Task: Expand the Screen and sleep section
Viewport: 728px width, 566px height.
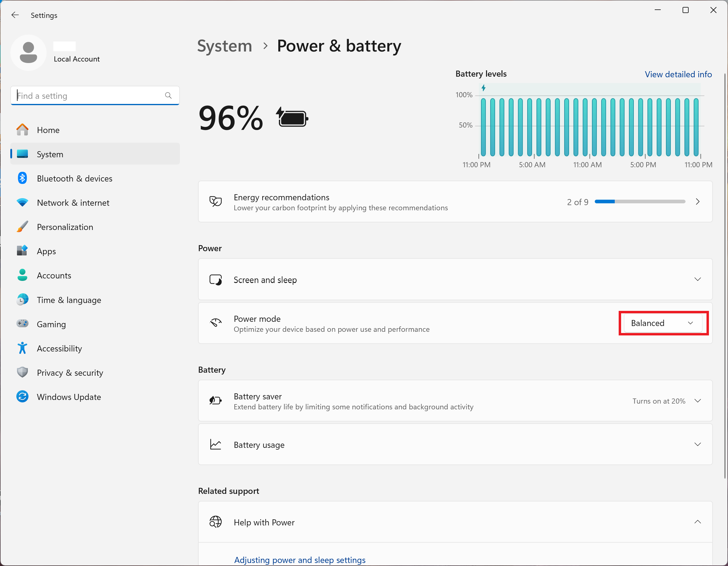Action: pyautogui.click(x=697, y=279)
